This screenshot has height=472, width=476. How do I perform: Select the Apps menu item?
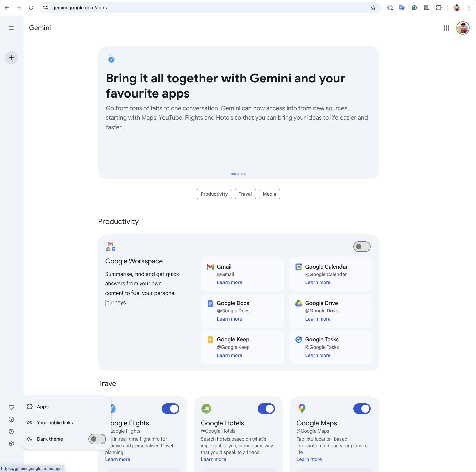[43, 407]
